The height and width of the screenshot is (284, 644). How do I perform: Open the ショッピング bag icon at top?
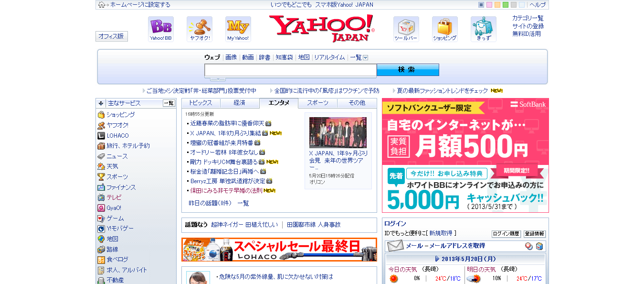point(445,29)
